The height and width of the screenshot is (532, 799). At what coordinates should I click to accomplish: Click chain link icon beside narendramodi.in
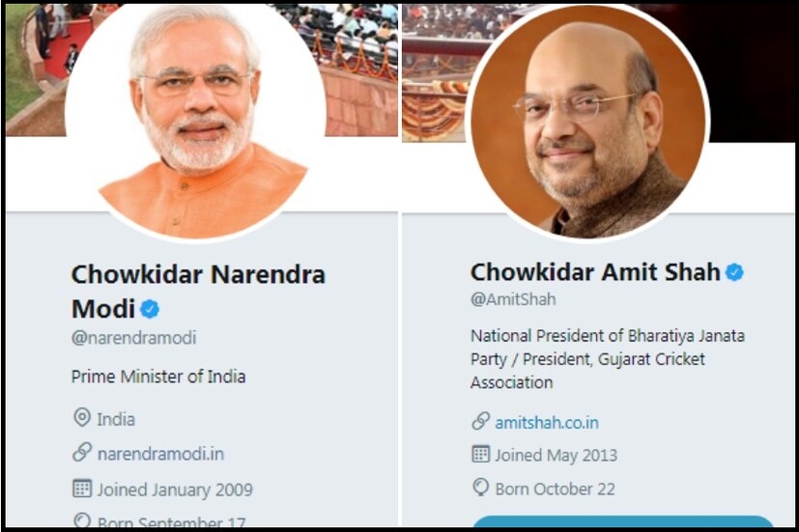tap(81, 453)
